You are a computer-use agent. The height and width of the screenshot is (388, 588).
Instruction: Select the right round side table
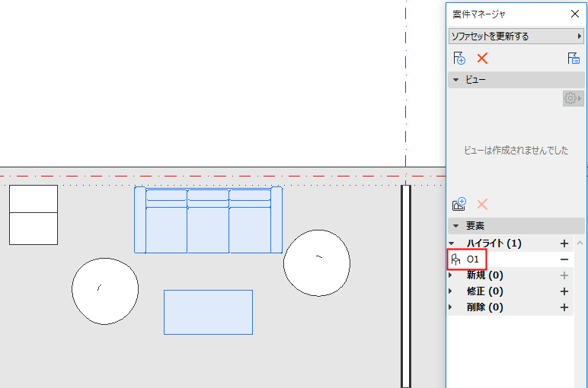coord(317,263)
